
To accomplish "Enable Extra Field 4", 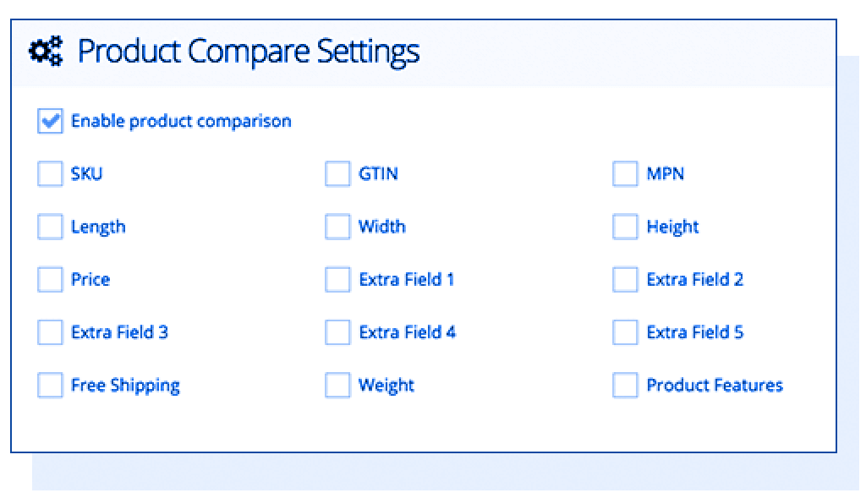I will 337,332.
